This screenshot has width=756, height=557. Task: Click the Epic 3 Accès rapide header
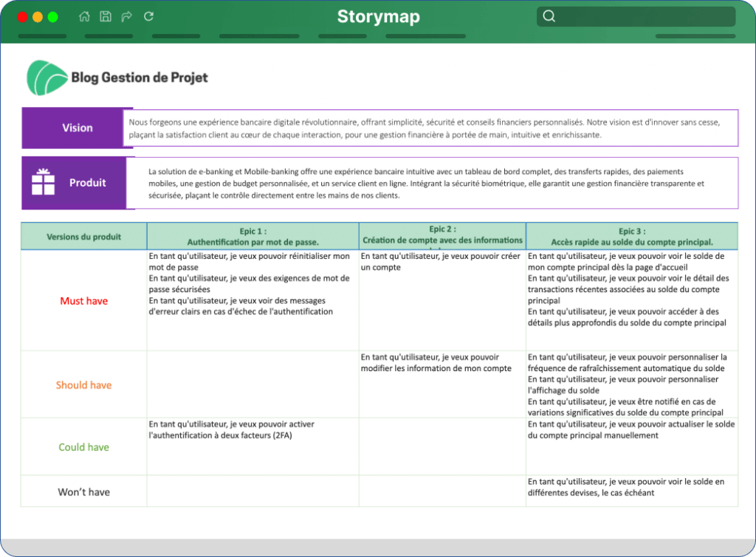[x=632, y=237]
